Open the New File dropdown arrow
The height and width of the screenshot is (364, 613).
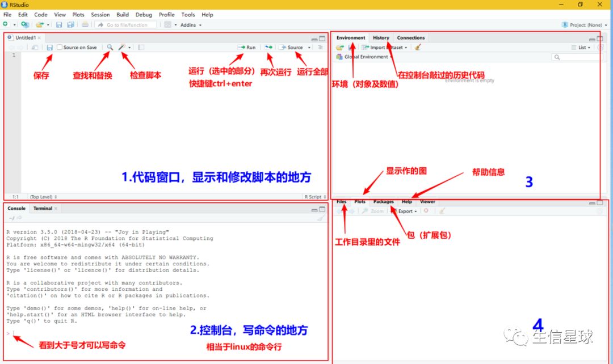tap(14, 24)
